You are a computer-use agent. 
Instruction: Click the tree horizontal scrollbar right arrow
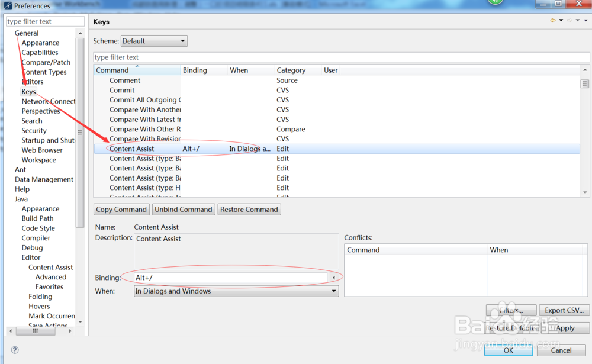[x=70, y=331]
